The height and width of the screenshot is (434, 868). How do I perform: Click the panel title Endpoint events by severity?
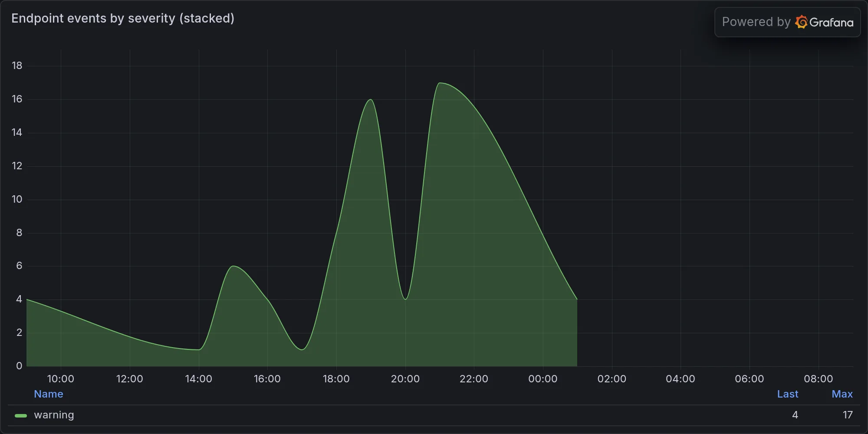click(123, 18)
